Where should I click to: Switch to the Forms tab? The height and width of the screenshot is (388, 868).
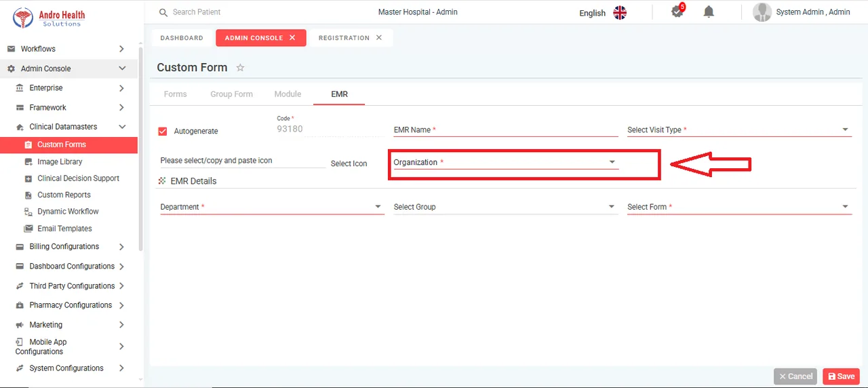click(x=175, y=94)
